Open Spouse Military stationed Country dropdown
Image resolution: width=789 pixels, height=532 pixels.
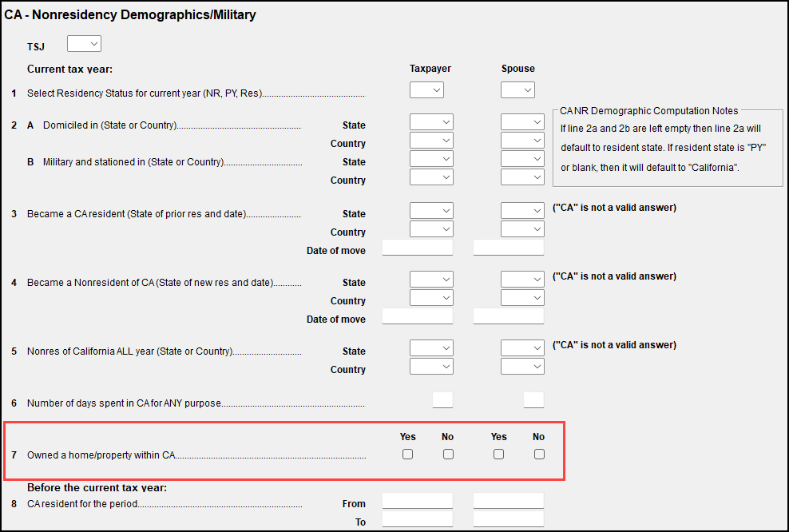click(x=522, y=177)
